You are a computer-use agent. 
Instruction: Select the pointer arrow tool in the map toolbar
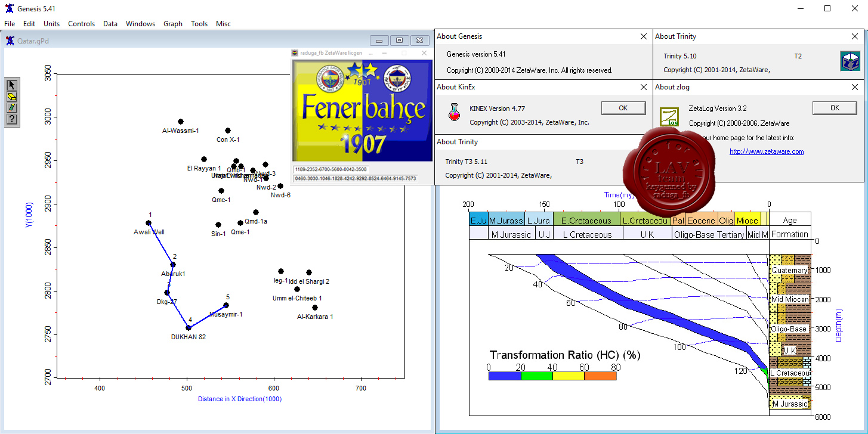(11, 85)
